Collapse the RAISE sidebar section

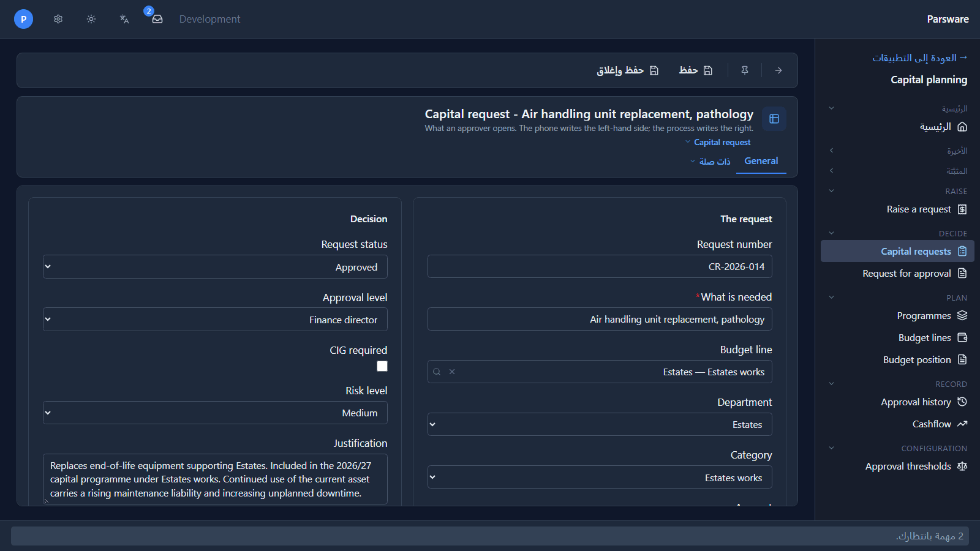pos(831,190)
